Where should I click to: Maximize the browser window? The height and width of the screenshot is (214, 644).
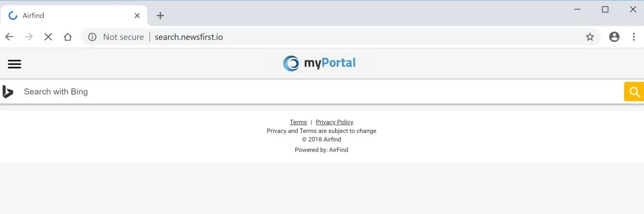605,9
